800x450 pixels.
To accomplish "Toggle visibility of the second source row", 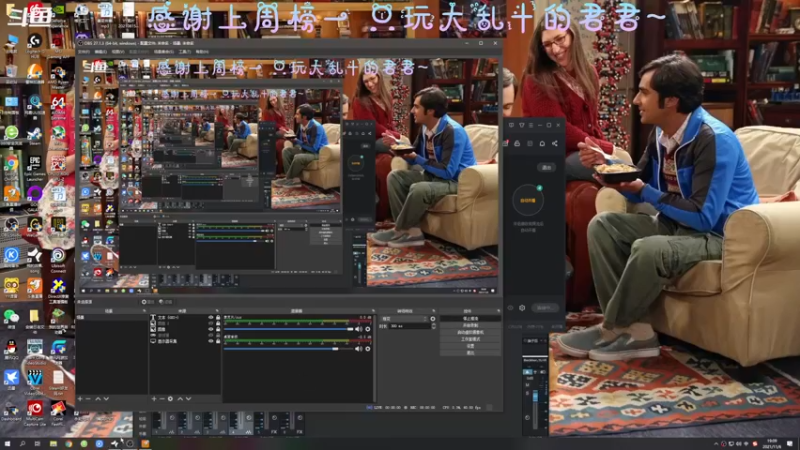I will coord(211,323).
